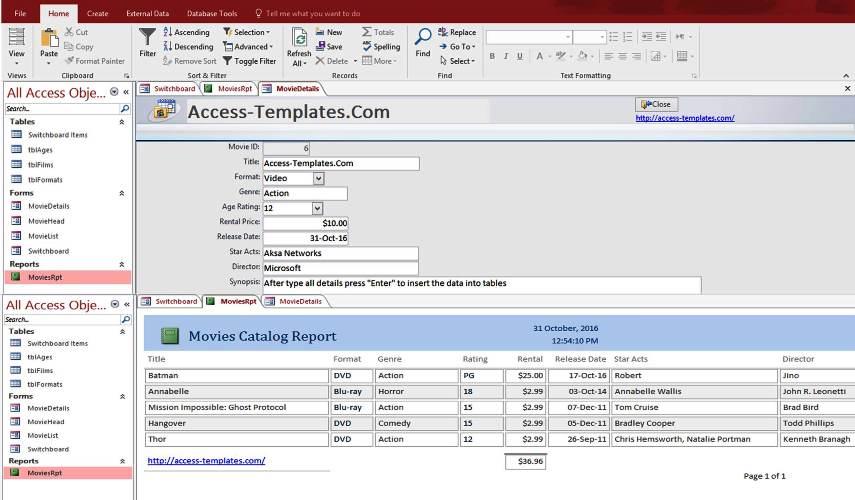Click the numbered list icon

pos(628,37)
